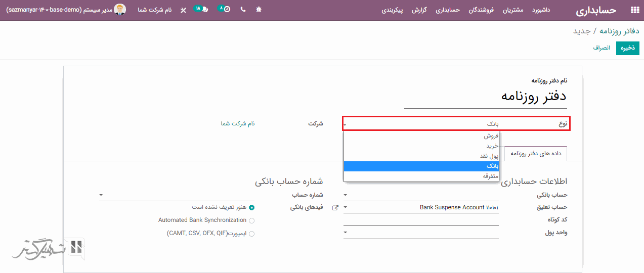Click the wrench tools icon
644x273 pixels.
point(183,10)
